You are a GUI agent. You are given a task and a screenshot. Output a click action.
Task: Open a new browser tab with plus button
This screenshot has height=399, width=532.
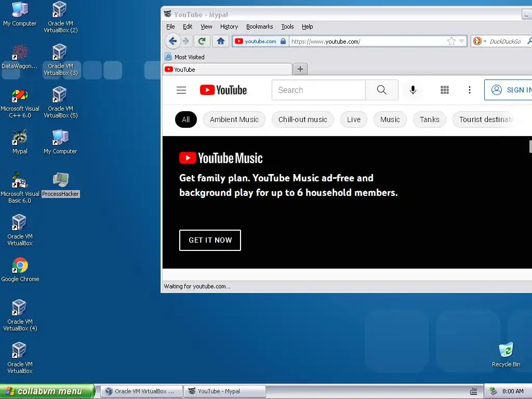[x=300, y=69]
